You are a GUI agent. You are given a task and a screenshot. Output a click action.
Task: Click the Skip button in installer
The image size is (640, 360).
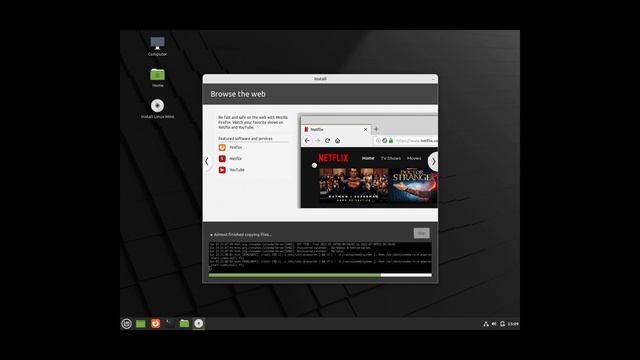tap(422, 233)
